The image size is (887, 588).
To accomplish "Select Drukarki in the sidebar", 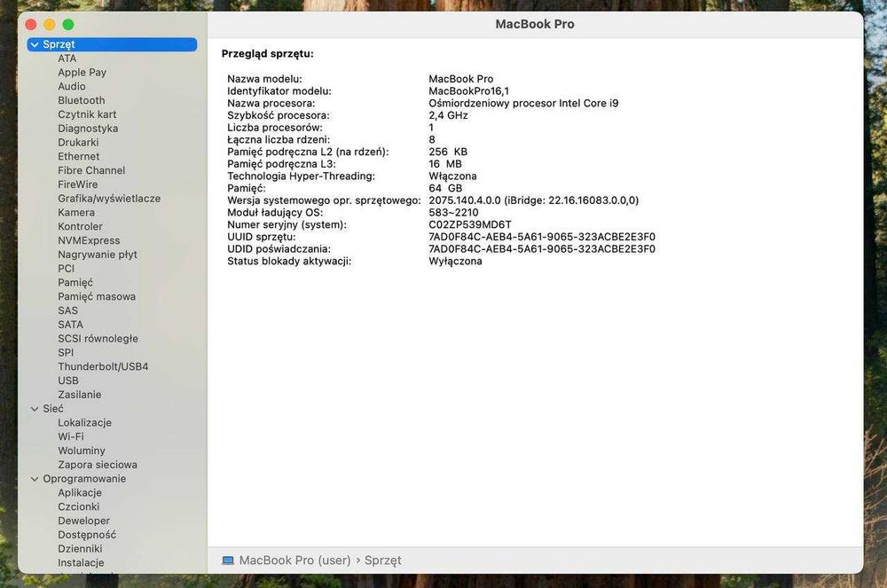I will coord(78,143).
